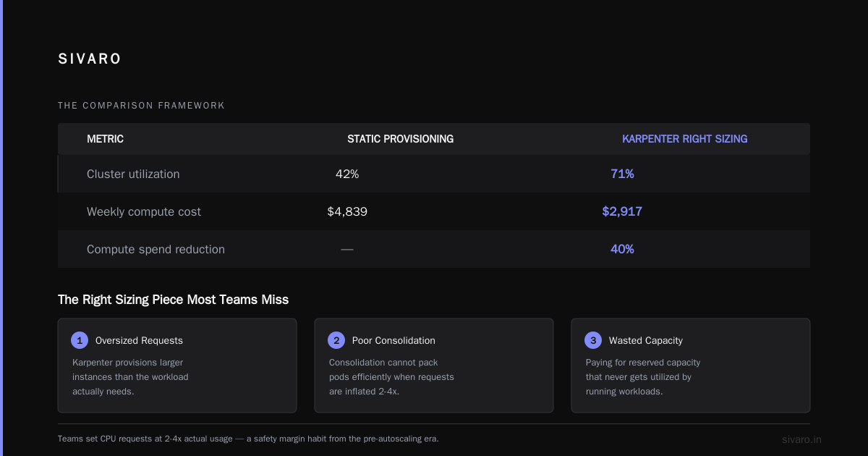Click the number 2 badge on Poor Consolidation
This screenshot has width=868, height=456.
tap(336, 340)
